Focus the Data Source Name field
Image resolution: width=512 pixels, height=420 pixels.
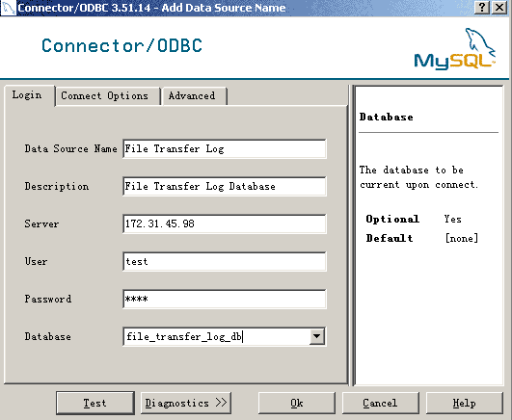point(225,148)
